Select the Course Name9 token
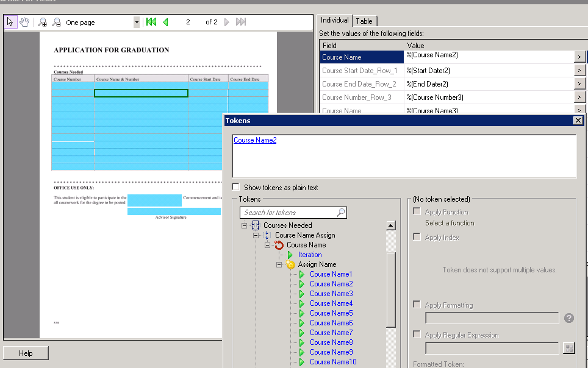588x368 pixels. point(331,352)
